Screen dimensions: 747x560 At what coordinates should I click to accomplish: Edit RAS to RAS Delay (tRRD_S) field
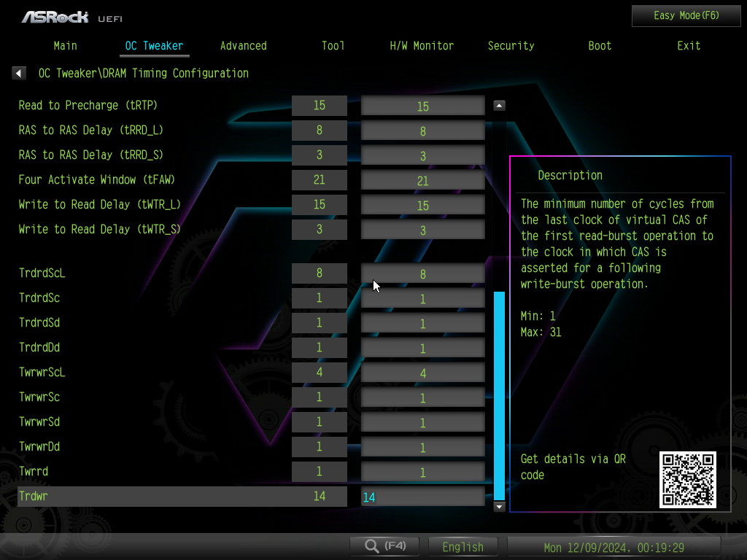pos(422,155)
